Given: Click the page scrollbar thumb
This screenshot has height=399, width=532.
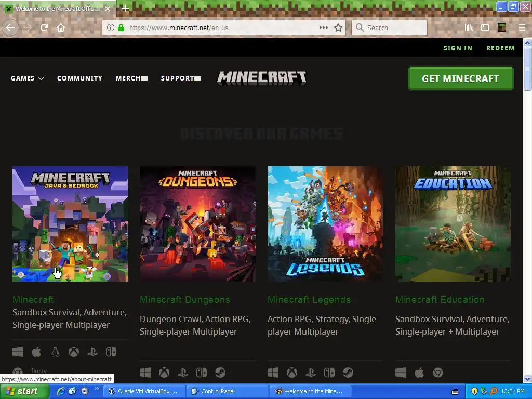Looking at the screenshot, I should point(527,69).
